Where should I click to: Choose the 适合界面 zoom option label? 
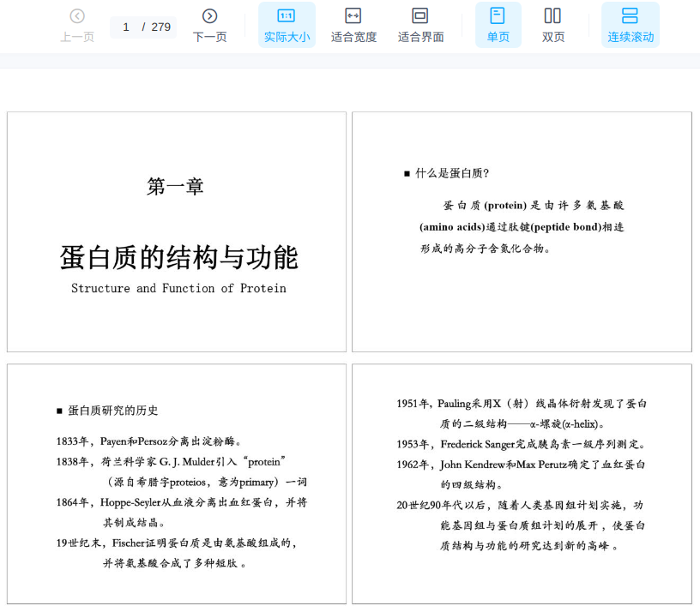(x=420, y=37)
